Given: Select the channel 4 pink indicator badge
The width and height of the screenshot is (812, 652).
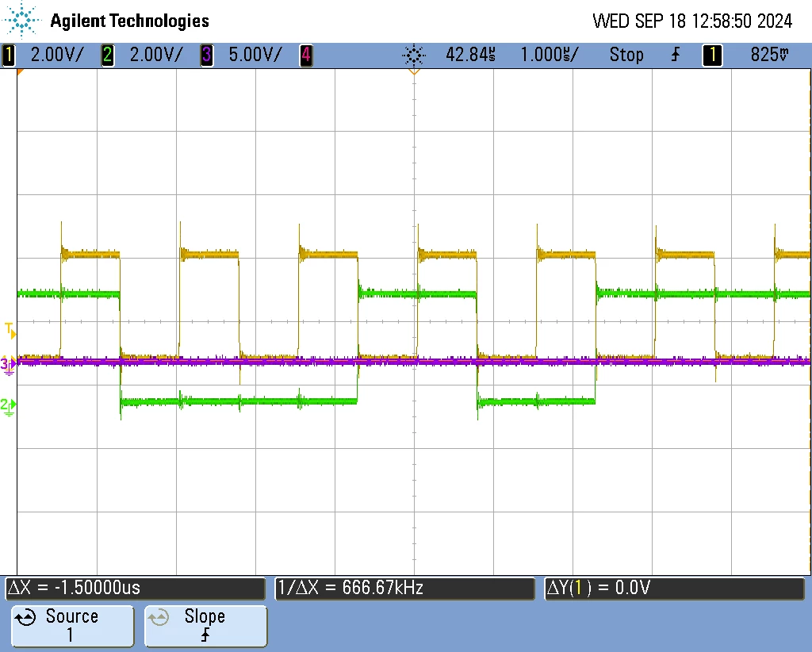Looking at the screenshot, I should (306, 55).
